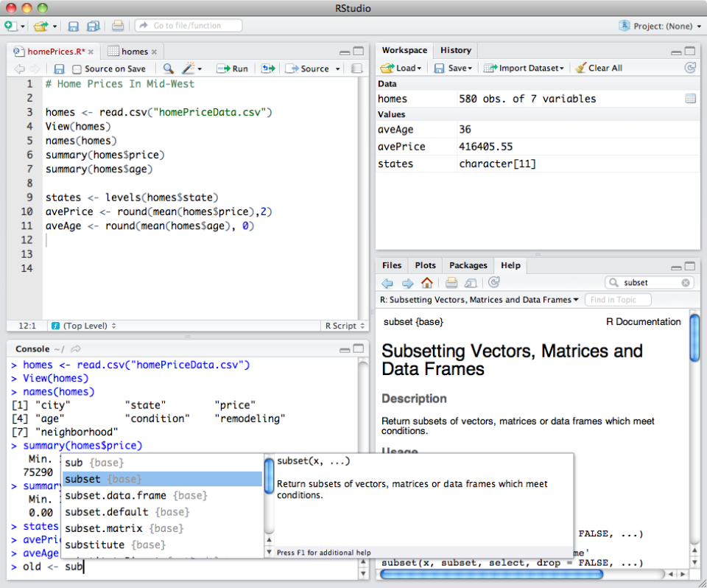Switch to the History tab
The width and height of the screenshot is (707, 588).
pos(455,50)
